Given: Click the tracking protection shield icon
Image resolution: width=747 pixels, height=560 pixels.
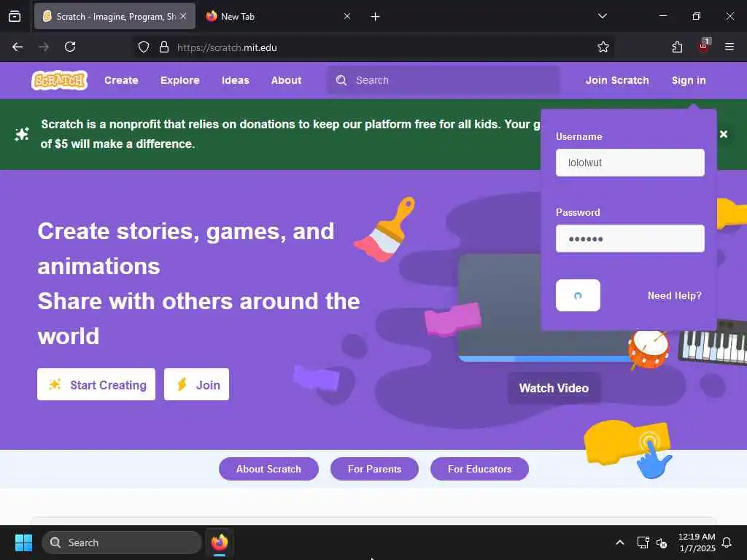Looking at the screenshot, I should (x=144, y=47).
